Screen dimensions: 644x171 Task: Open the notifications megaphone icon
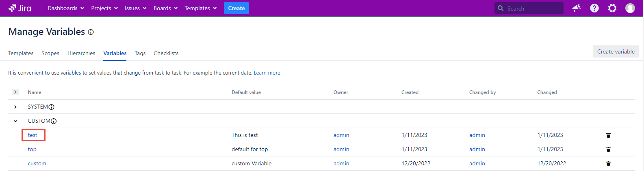coord(576,8)
